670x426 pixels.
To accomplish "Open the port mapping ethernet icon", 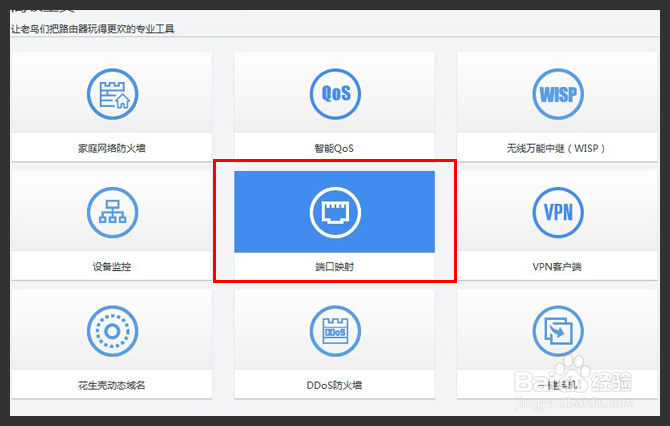I will click(x=335, y=212).
